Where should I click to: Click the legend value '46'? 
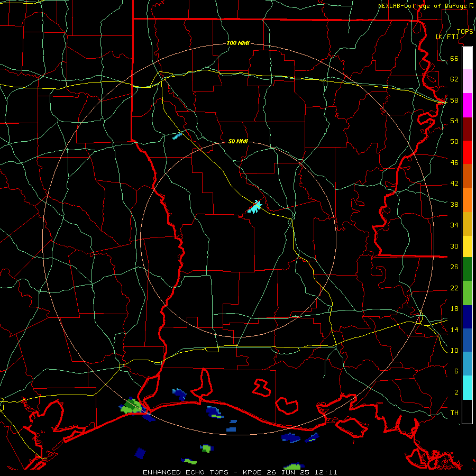click(x=454, y=163)
